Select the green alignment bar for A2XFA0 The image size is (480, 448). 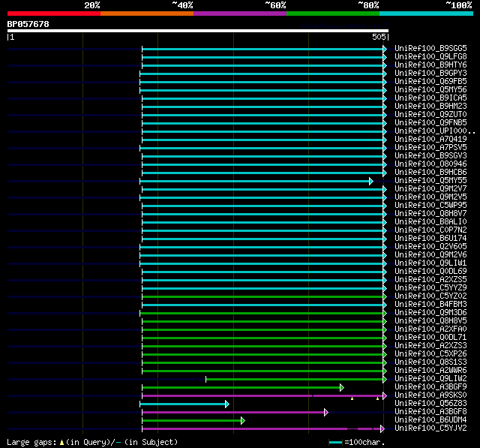click(x=262, y=329)
